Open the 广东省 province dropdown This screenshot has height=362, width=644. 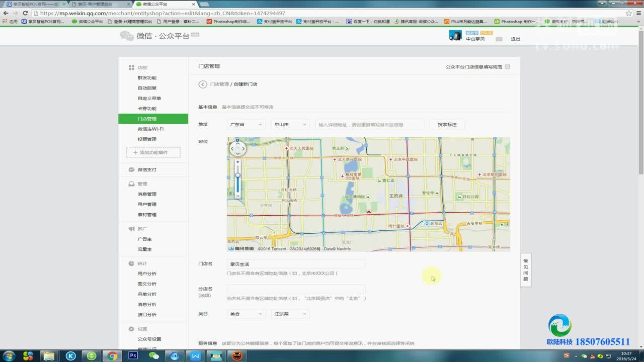(x=245, y=124)
